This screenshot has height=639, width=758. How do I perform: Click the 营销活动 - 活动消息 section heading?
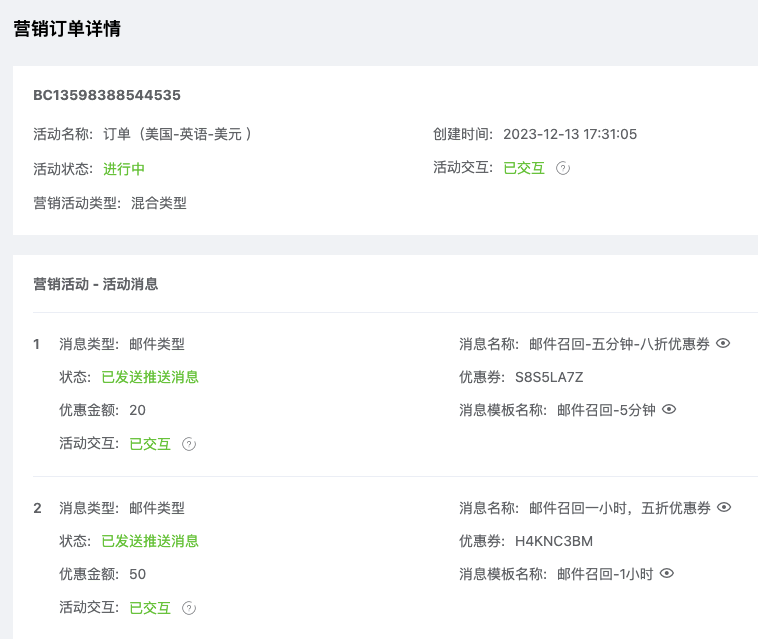pos(95,284)
